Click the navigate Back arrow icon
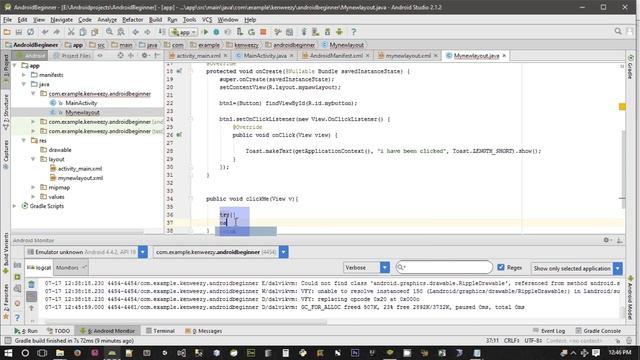 pyautogui.click(x=136, y=32)
